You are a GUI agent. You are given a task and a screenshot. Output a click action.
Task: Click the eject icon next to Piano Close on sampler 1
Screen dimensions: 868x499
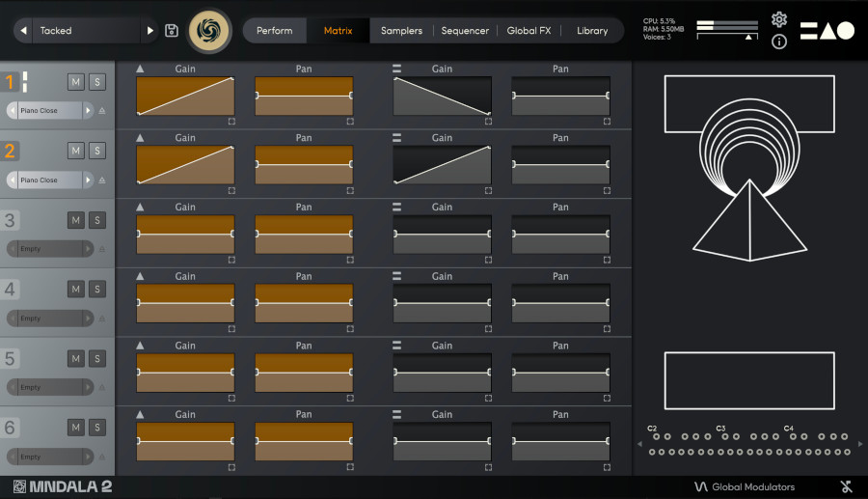(102, 111)
